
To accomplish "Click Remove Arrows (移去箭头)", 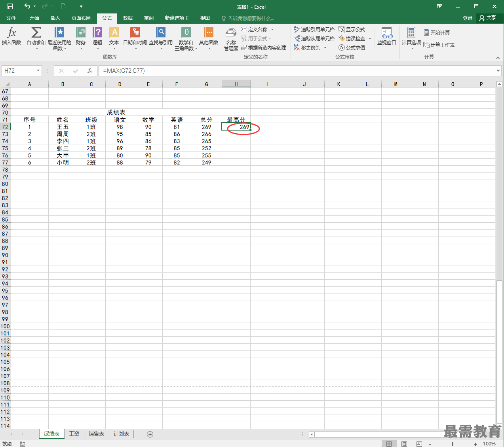I will (x=307, y=48).
